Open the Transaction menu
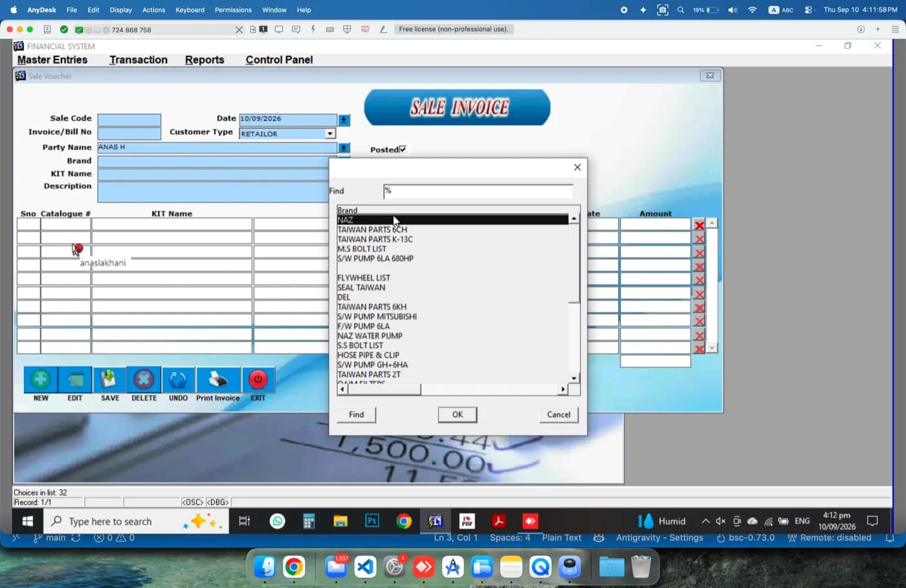Image resolution: width=906 pixels, height=588 pixels. 138,60
